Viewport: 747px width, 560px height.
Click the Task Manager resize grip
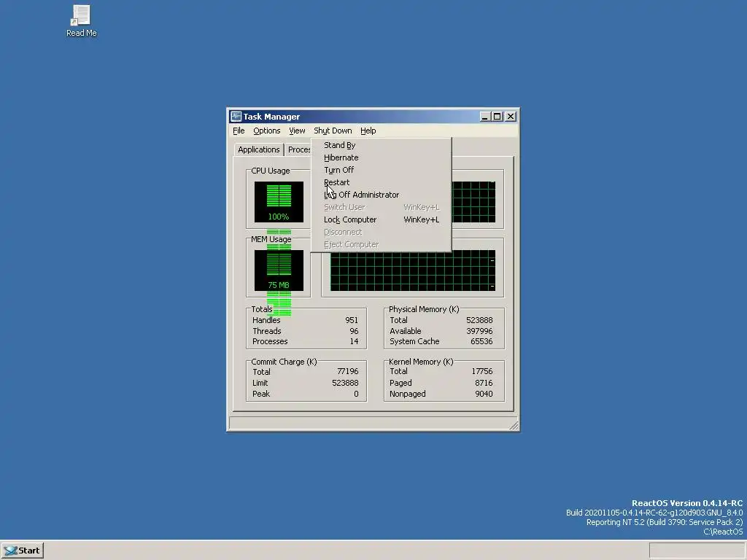pyautogui.click(x=514, y=425)
